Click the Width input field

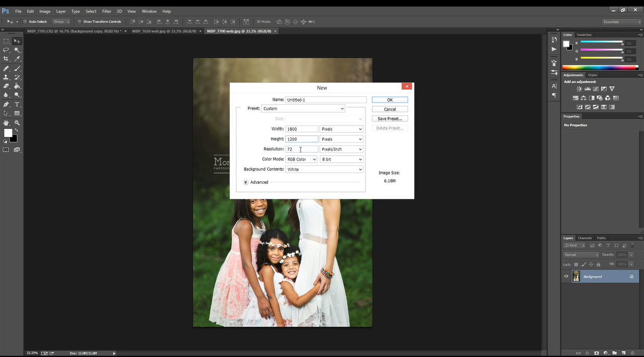(x=301, y=129)
